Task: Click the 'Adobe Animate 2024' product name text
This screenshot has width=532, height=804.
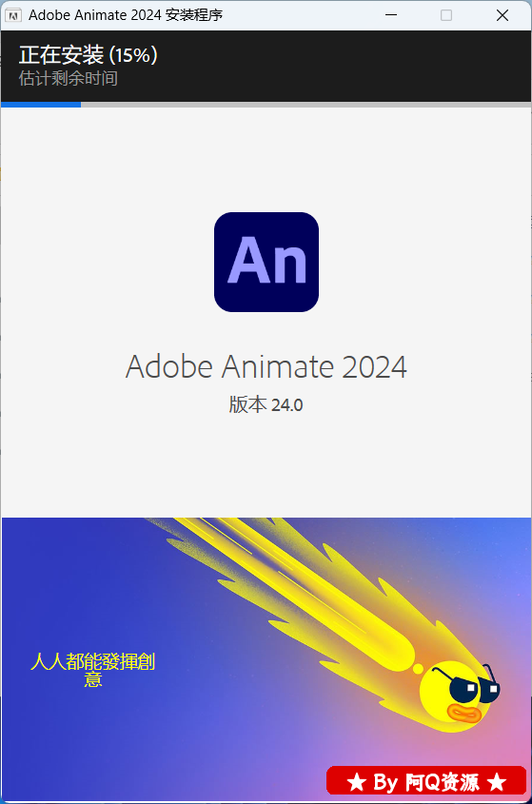Action: click(266, 366)
